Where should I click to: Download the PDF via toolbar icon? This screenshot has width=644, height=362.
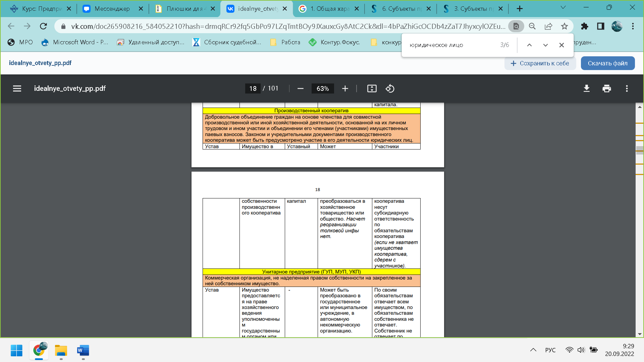[x=587, y=88]
